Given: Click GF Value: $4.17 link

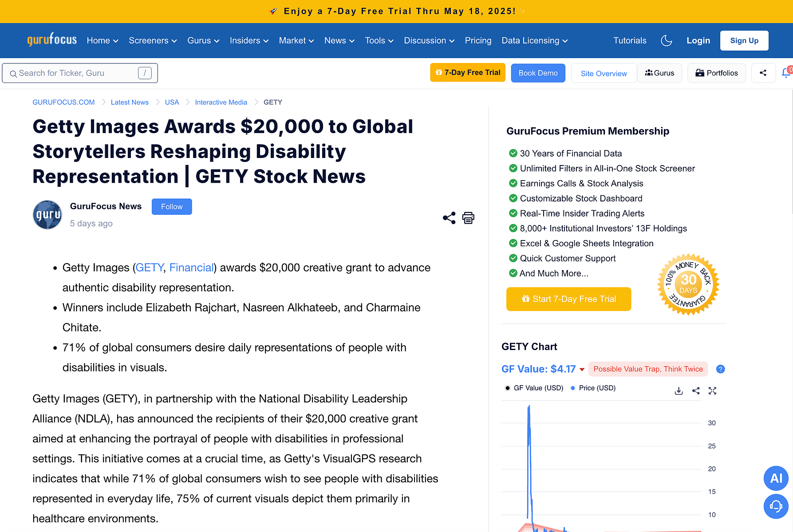Looking at the screenshot, I should 538,369.
